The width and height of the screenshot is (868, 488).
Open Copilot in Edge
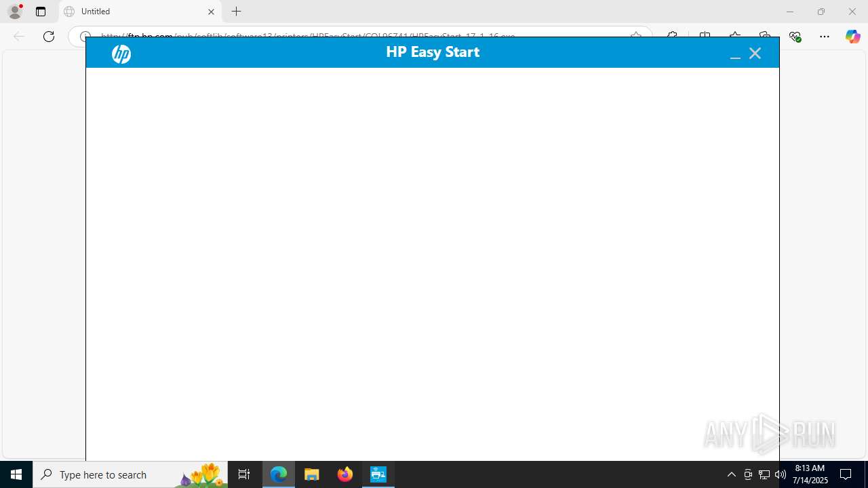(852, 37)
